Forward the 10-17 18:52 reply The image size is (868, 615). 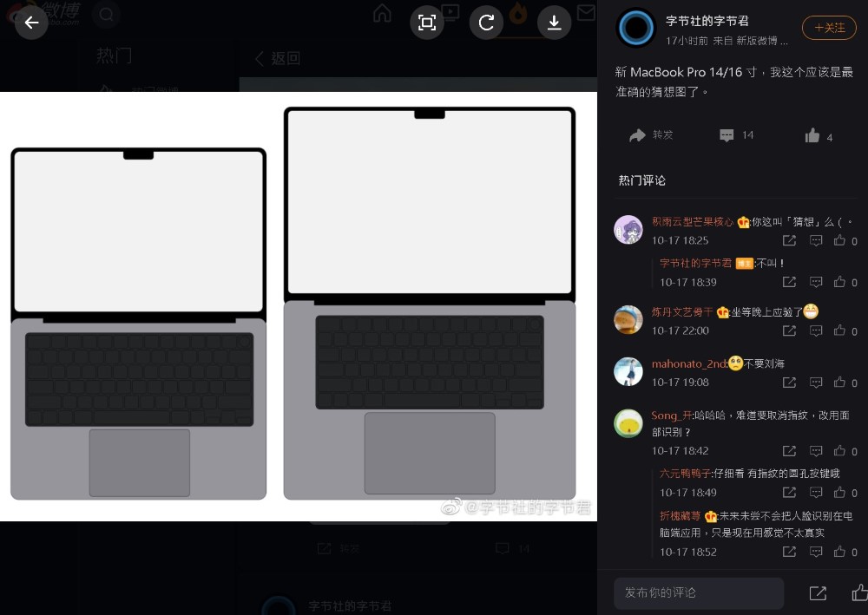(x=789, y=552)
